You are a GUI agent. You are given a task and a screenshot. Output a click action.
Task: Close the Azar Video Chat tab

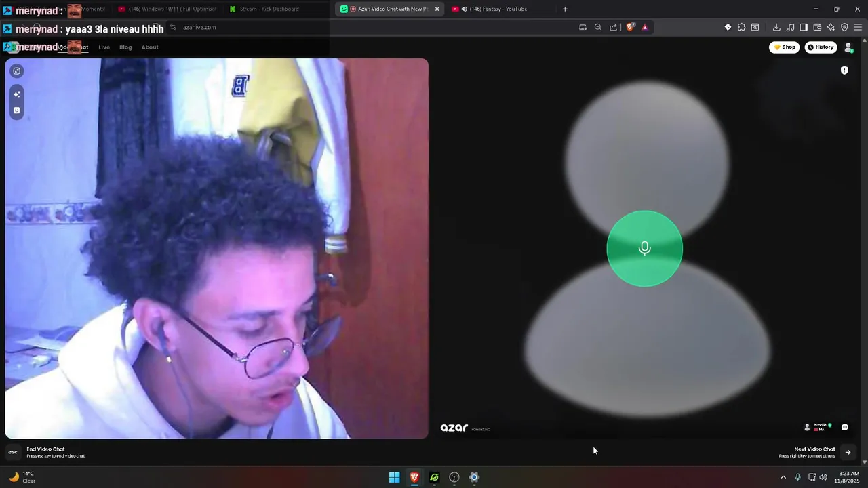(437, 9)
